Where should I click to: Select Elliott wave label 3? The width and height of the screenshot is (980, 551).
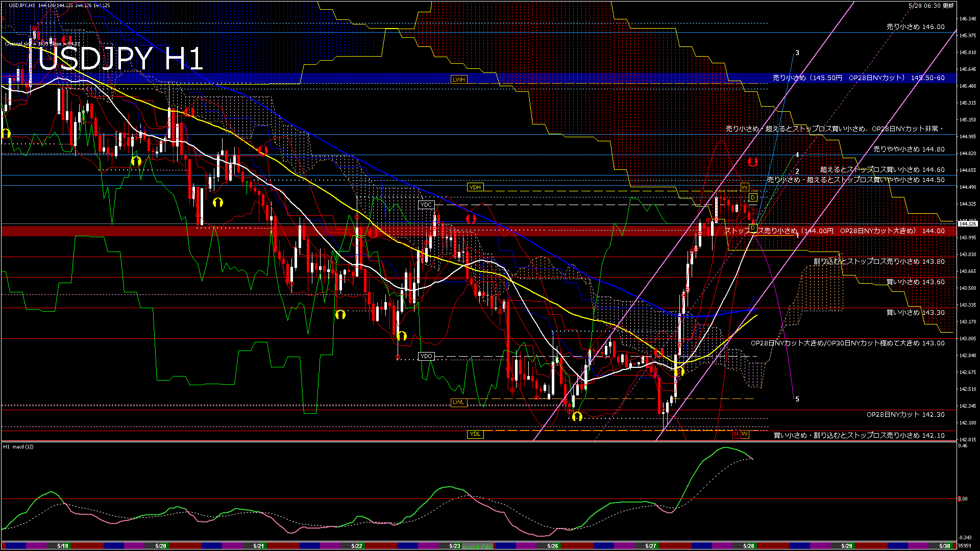[797, 53]
